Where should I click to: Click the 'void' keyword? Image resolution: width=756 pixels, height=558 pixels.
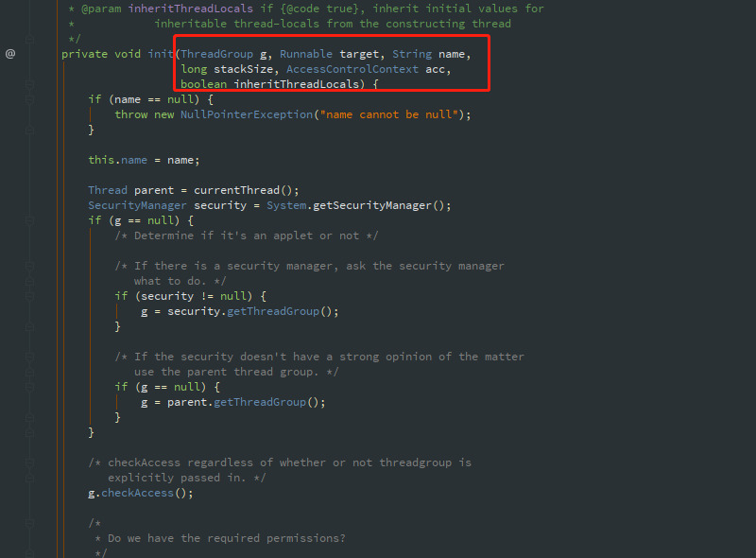point(128,54)
